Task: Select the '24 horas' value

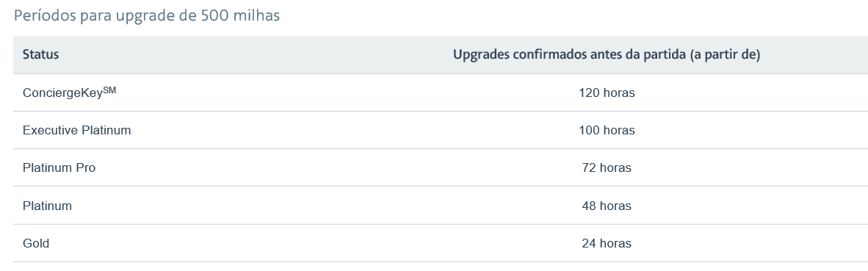Action: click(x=607, y=243)
